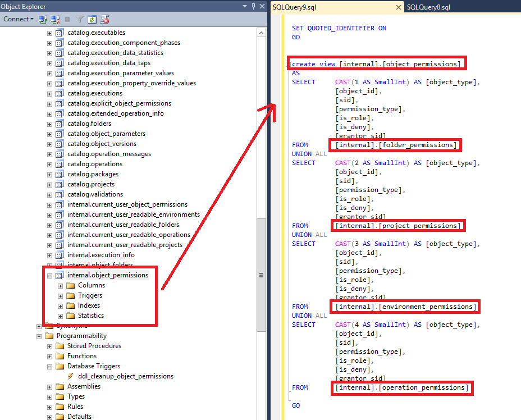Close the SQLQuery9.sql tab
Viewport: 521px width, 420px height.
coord(399,7)
